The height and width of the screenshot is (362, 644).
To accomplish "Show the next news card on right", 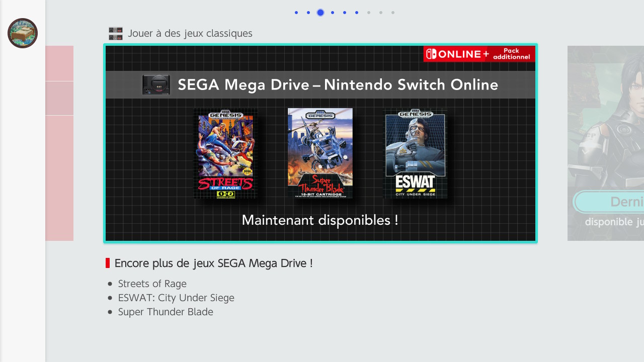I will pos(605,143).
